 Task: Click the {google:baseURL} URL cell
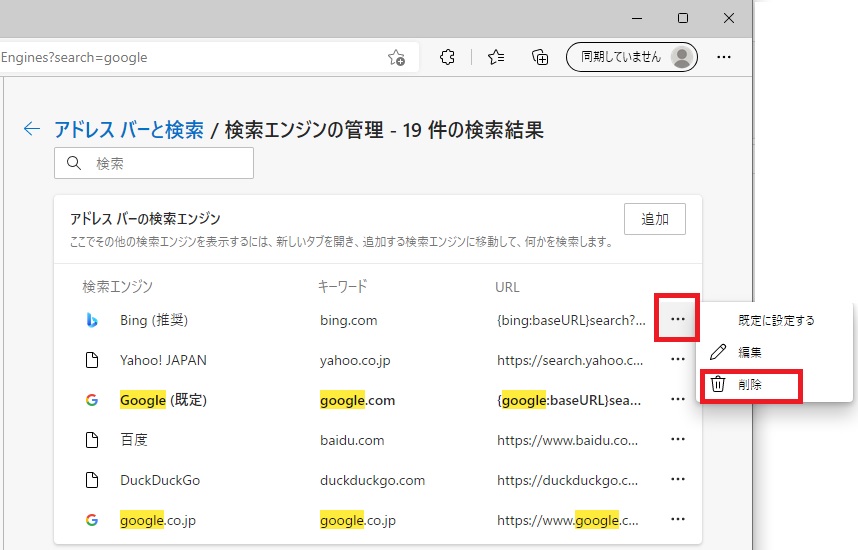569,400
